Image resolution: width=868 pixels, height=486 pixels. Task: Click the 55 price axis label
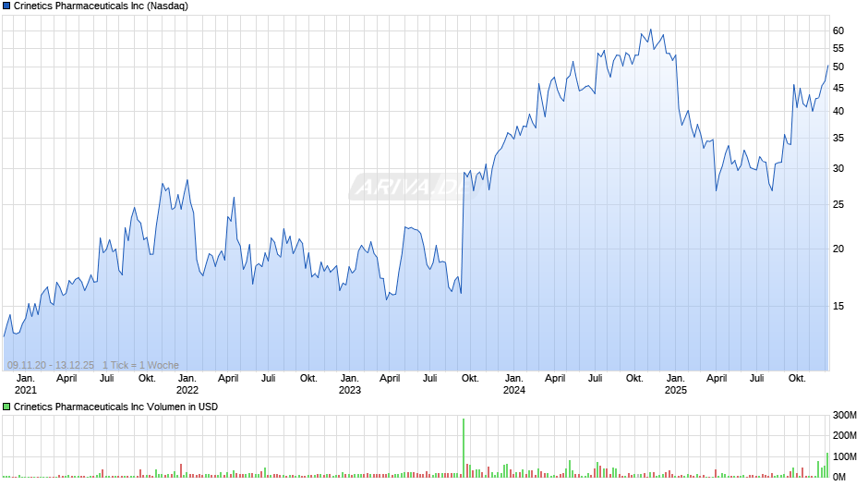click(838, 49)
